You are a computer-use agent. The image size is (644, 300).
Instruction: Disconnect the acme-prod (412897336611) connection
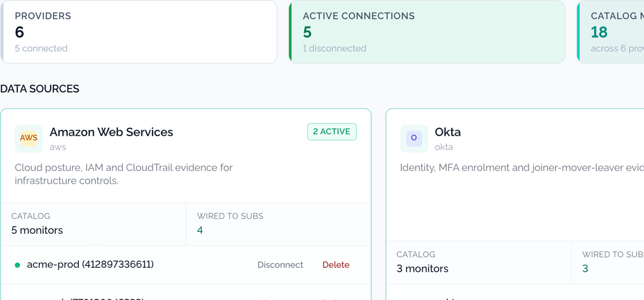[280, 265]
